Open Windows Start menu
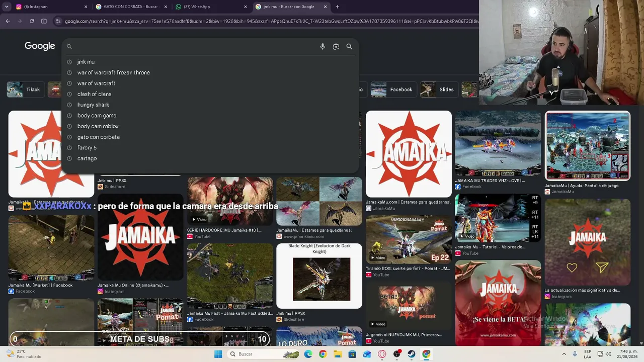Image resolution: width=644 pixels, height=362 pixels. tap(218, 354)
